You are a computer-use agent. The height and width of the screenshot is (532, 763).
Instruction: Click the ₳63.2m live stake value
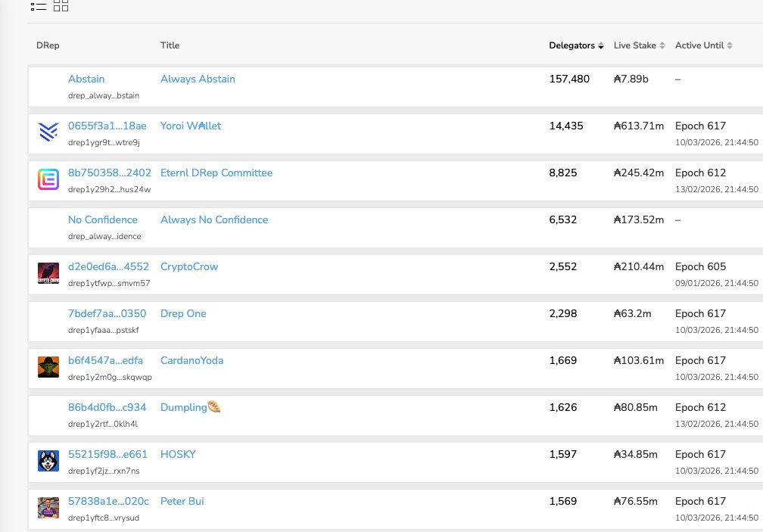pyautogui.click(x=633, y=313)
